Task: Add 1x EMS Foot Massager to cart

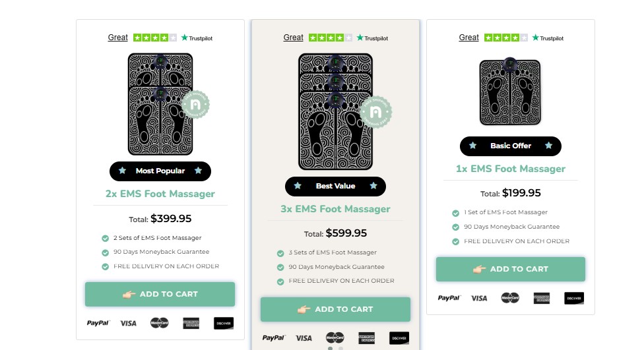Action: pyautogui.click(x=511, y=269)
